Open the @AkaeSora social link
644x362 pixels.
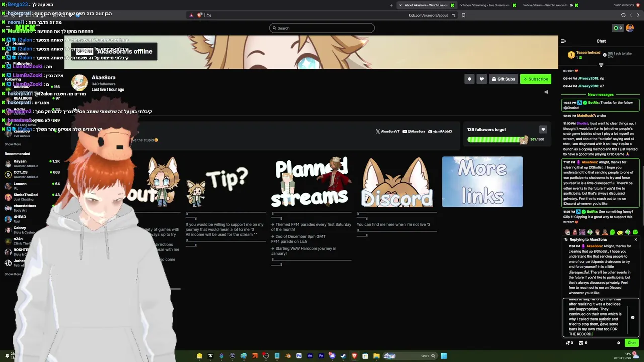[414, 131]
